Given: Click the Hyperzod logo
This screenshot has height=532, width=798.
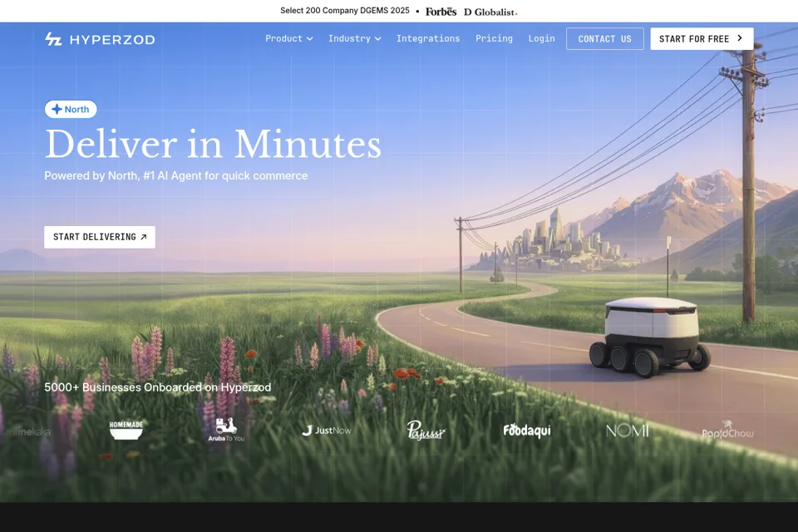Looking at the screenshot, I should click(x=100, y=39).
